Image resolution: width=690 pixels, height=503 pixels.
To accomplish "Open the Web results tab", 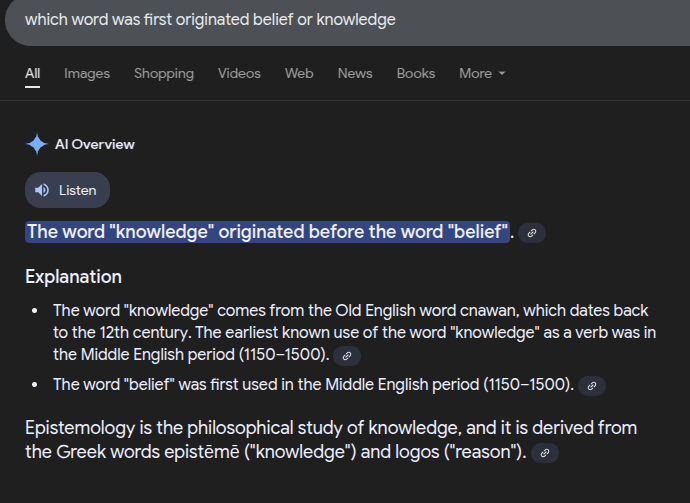I will pos(299,73).
